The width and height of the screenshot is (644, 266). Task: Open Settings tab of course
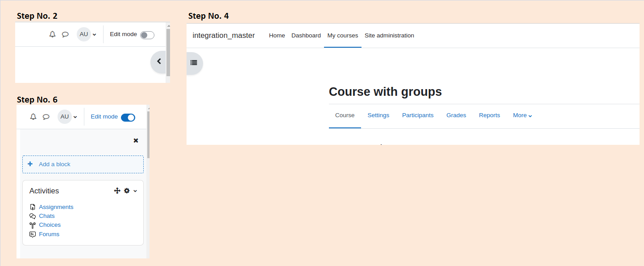378,115
